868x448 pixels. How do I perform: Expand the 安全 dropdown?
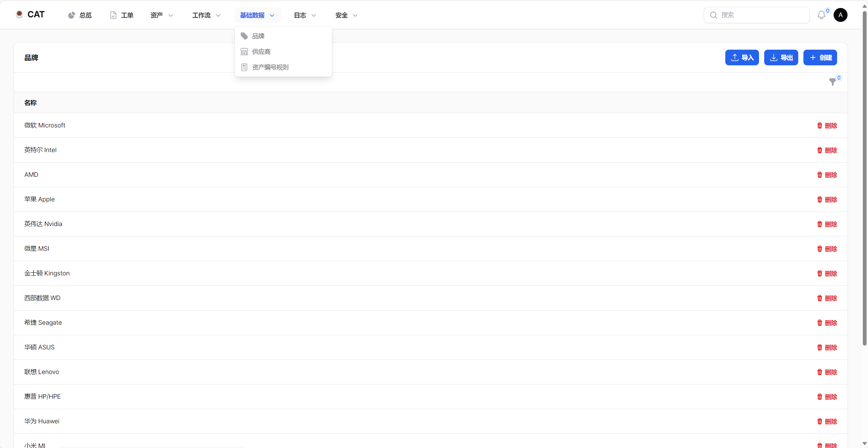point(346,15)
